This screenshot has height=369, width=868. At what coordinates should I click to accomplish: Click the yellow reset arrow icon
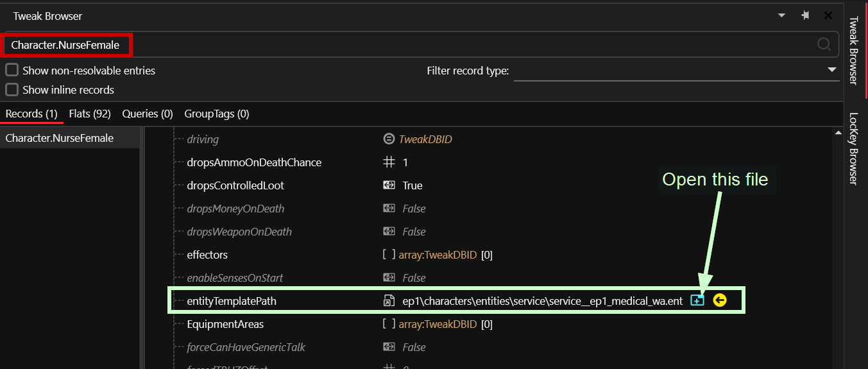coord(719,300)
